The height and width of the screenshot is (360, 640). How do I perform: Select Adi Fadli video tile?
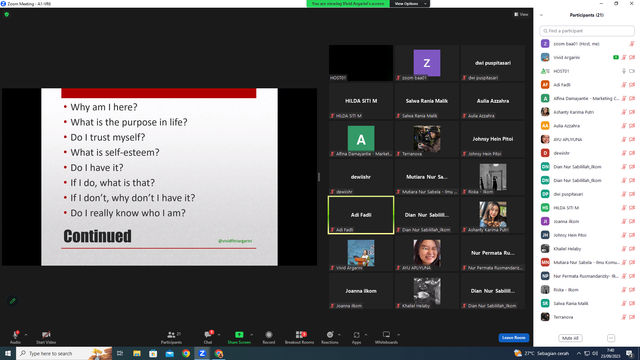click(x=361, y=215)
